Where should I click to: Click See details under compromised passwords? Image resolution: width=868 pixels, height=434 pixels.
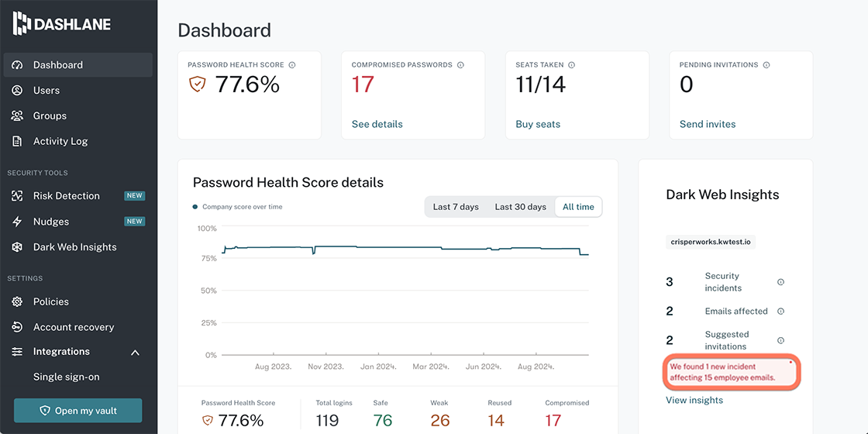tap(377, 124)
